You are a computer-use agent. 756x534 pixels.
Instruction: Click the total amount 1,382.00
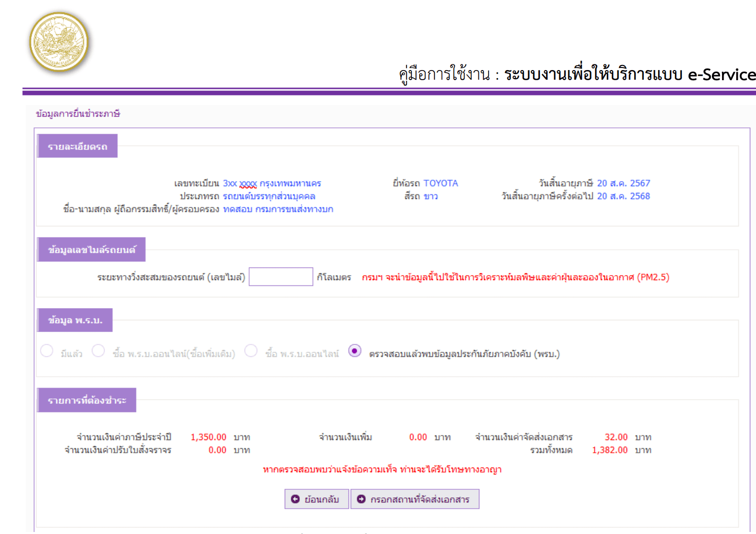click(609, 450)
